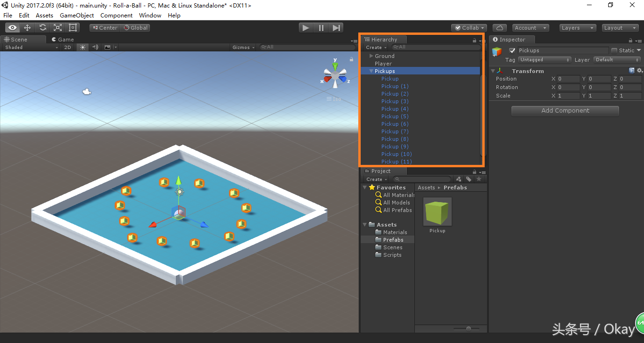Toggle Global handle rotation
This screenshot has width=644, height=343.
pos(136,28)
